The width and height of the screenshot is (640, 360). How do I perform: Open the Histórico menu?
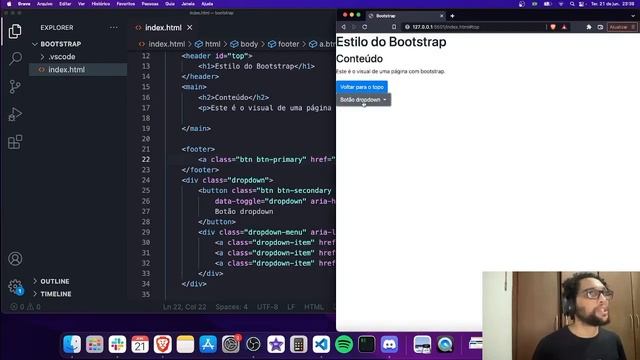click(x=100, y=4)
